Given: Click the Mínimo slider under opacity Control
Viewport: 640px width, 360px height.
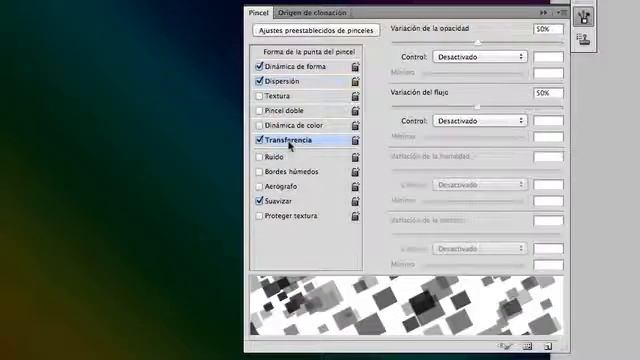Looking at the screenshot, I should 473,74.
